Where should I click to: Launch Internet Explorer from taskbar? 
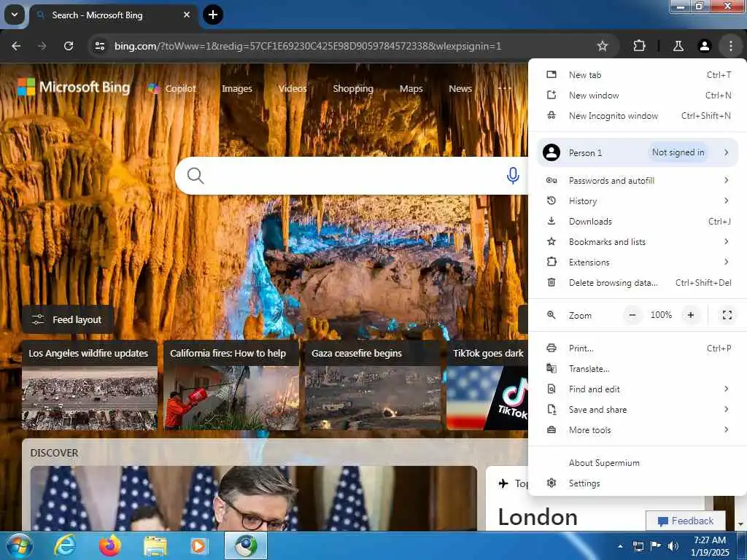tap(65, 545)
